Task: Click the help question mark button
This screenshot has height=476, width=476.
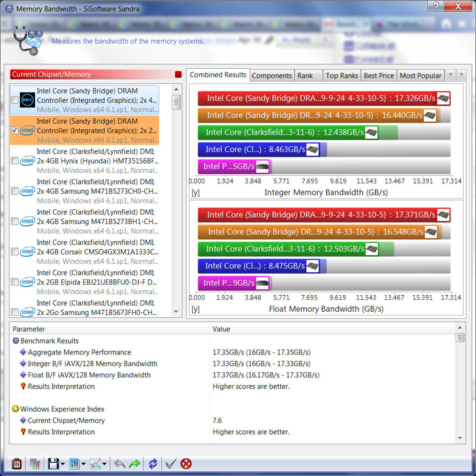Action: (x=436, y=6)
